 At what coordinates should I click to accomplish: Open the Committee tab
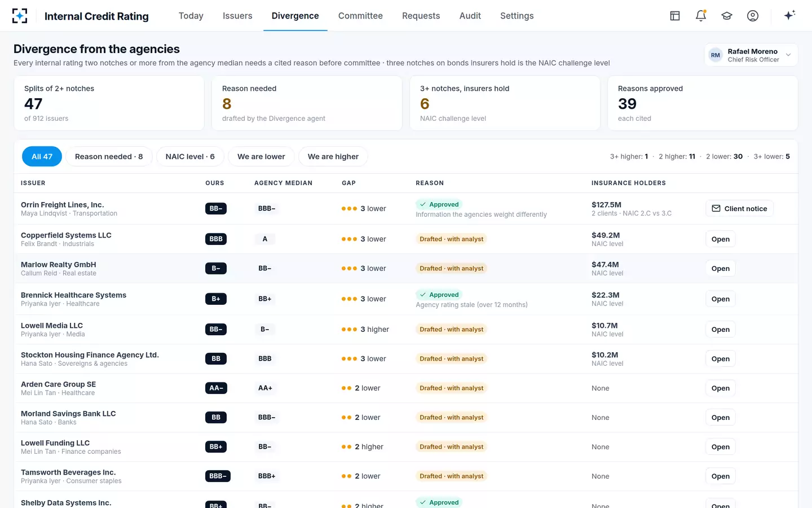click(x=360, y=16)
